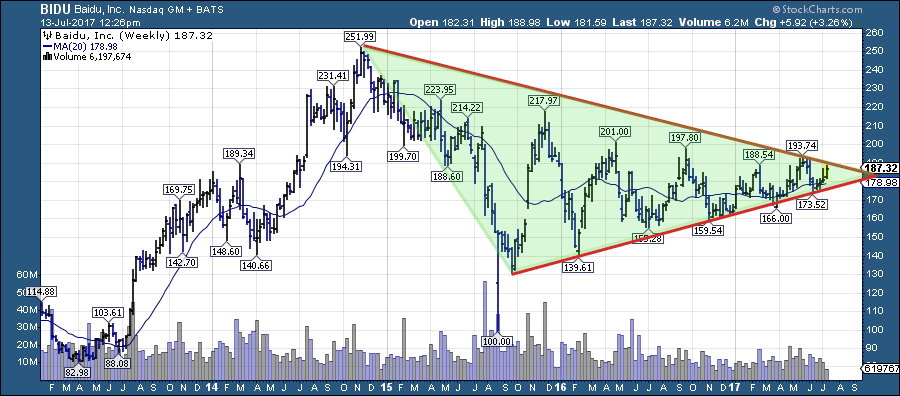Click the Volume 6,197,674 legend icon
900x396 pixels.
pos(48,56)
